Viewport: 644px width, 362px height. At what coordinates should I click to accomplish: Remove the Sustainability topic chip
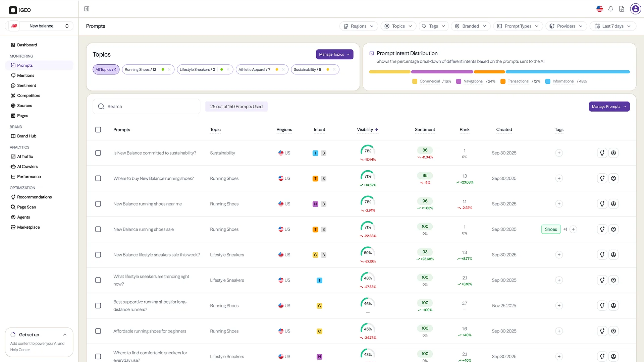coord(334,70)
